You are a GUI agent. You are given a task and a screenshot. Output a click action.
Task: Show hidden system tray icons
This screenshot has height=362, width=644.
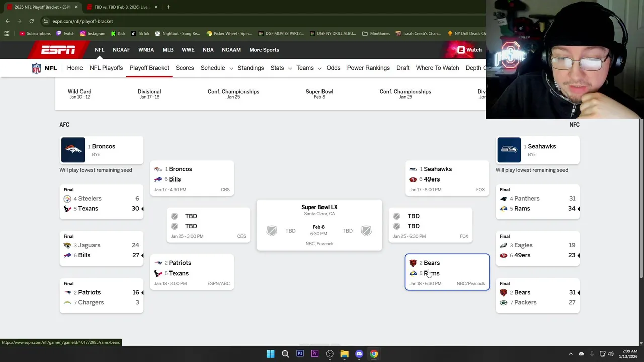(x=570, y=354)
